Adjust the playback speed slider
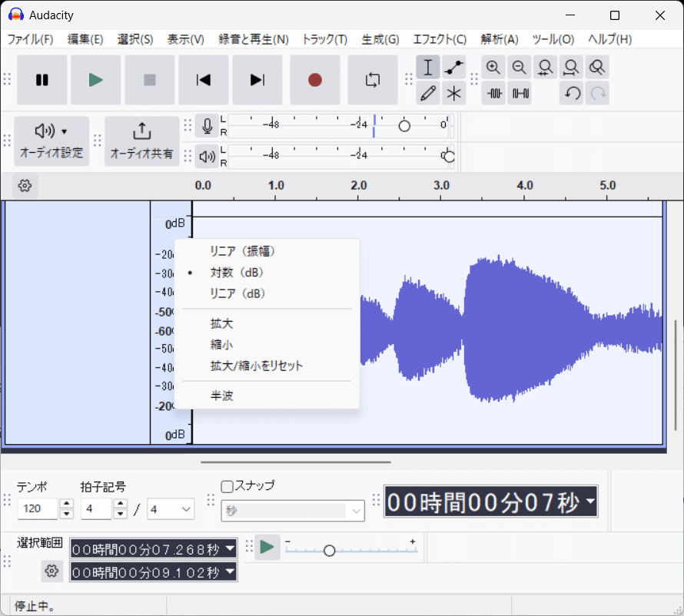 330,551
